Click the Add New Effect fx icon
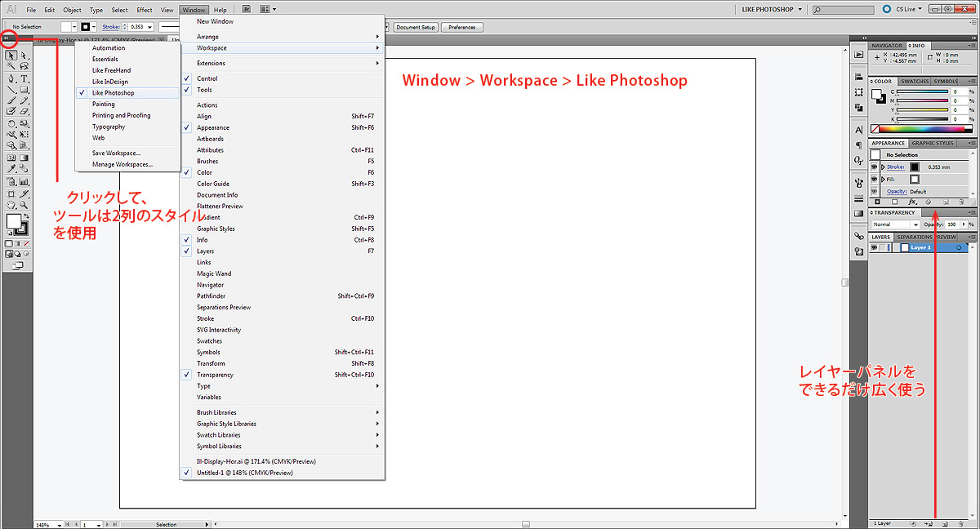This screenshot has height=529, width=980. coord(912,202)
